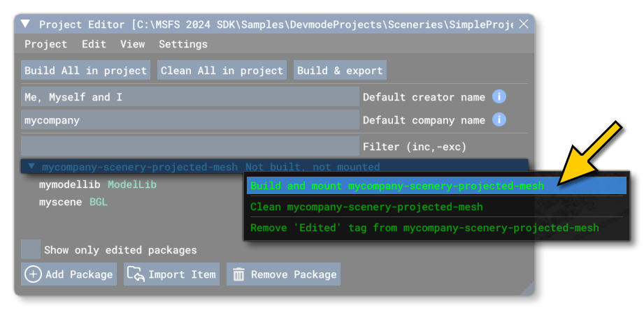Image resolution: width=644 pixels, height=310 pixels.
Task: Collapse the mycompany-scenery-projected-mesh package tree node
Action: click(31, 167)
